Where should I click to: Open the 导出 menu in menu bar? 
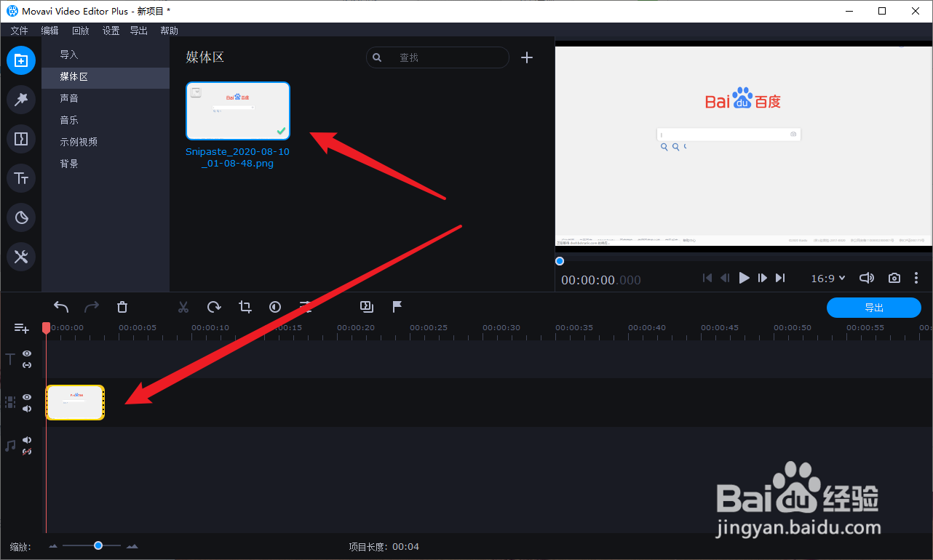point(138,31)
